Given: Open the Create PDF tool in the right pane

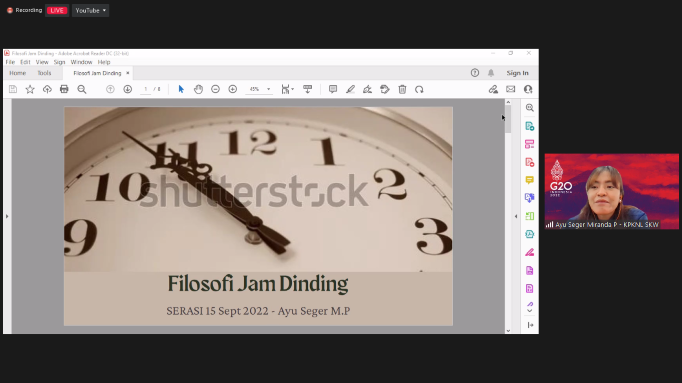Looking at the screenshot, I should [529, 162].
